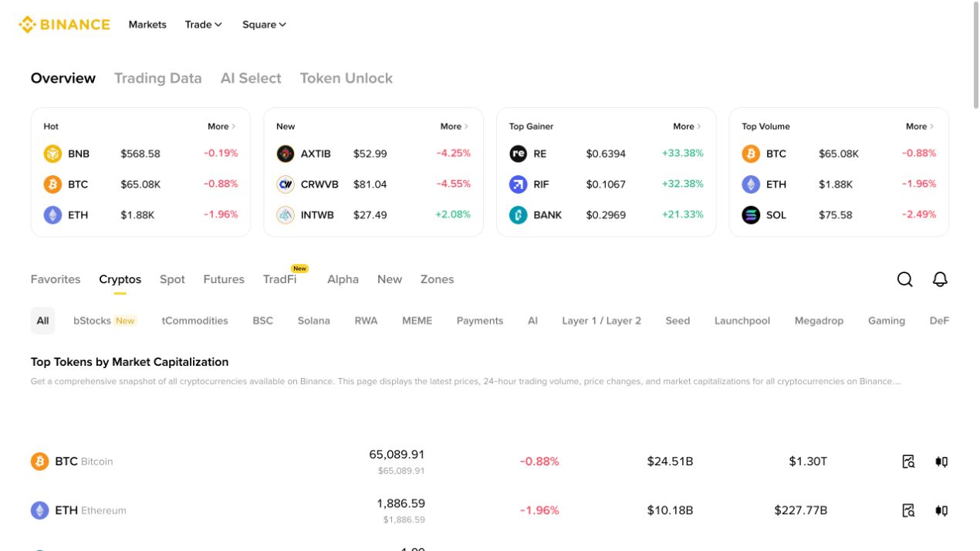Click BNB coin icon in Hot card

click(52, 154)
